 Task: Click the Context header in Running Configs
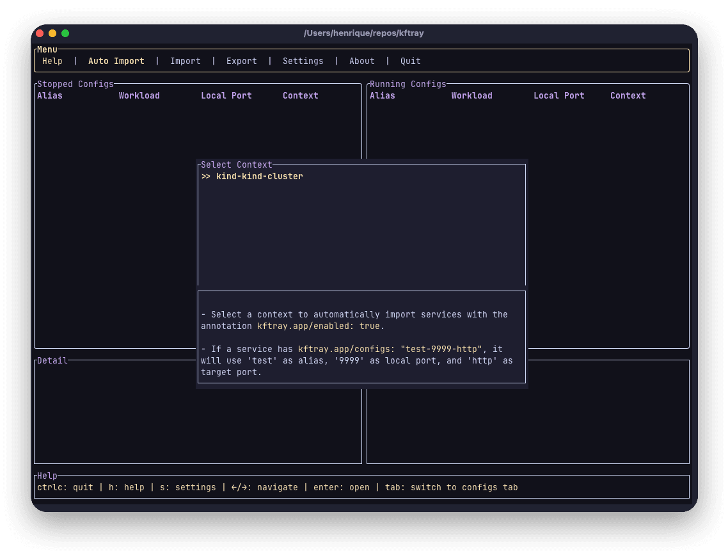click(628, 95)
